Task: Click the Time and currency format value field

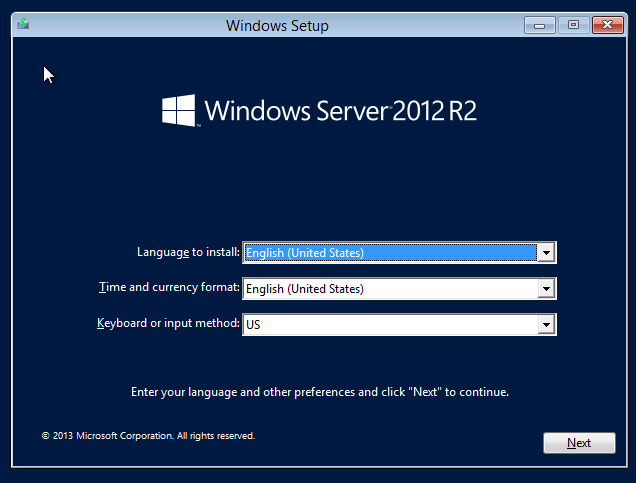Action: [x=390, y=289]
